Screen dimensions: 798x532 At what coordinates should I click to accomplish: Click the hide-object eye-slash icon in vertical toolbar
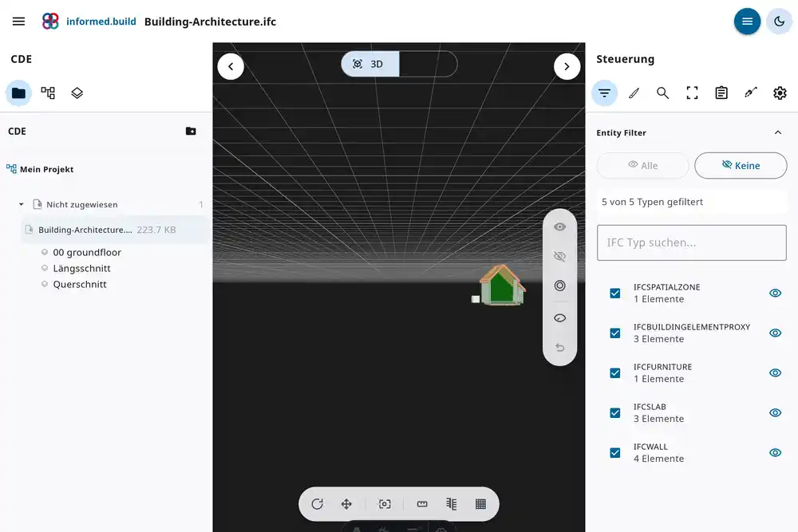pos(559,256)
